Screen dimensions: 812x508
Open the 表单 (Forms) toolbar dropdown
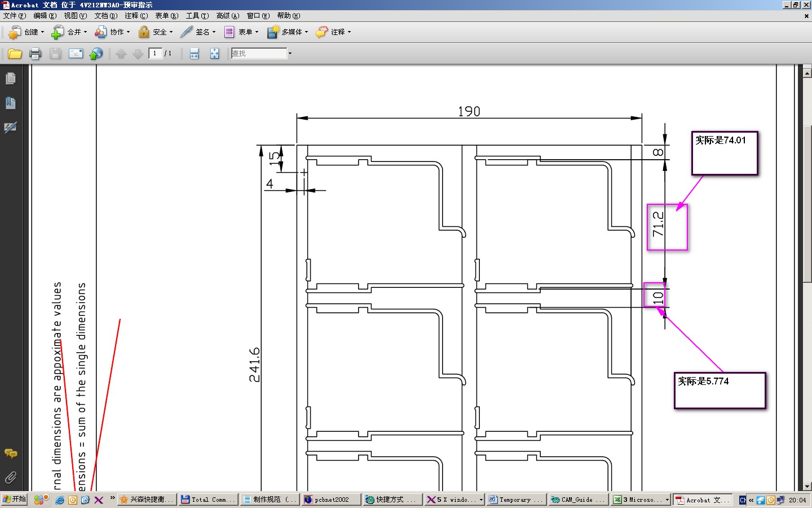241,32
